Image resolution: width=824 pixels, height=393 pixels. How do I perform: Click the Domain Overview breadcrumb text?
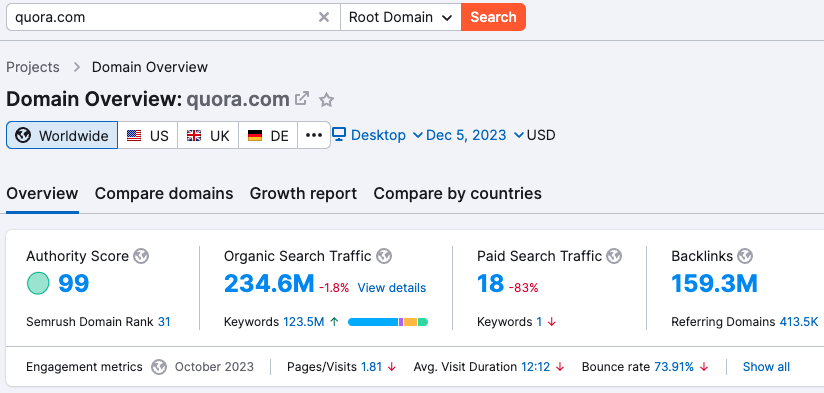point(150,67)
